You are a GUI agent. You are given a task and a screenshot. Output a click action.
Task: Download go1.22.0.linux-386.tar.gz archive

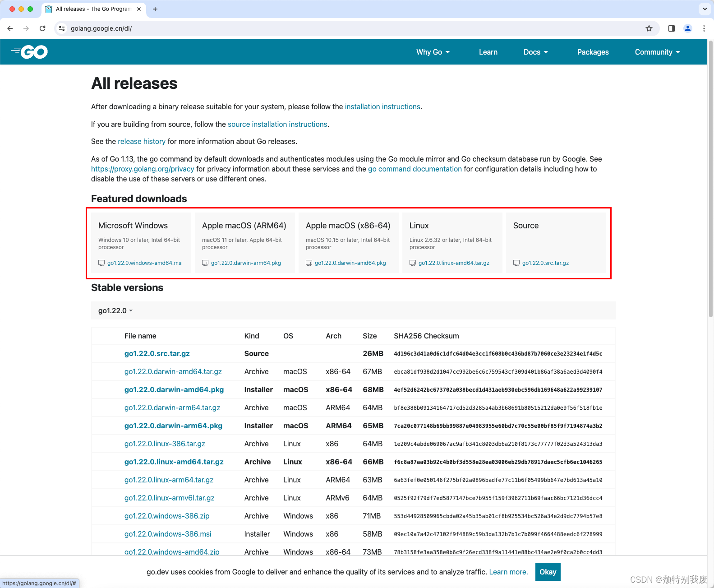click(x=165, y=444)
